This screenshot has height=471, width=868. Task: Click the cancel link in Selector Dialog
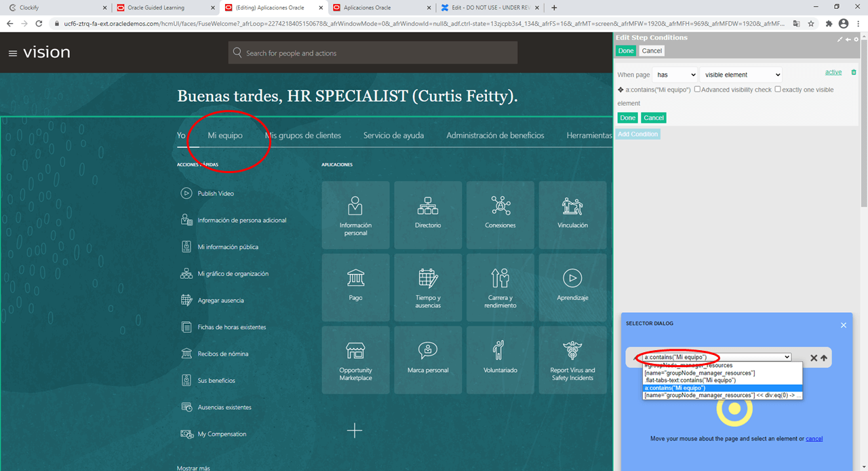pyautogui.click(x=814, y=438)
